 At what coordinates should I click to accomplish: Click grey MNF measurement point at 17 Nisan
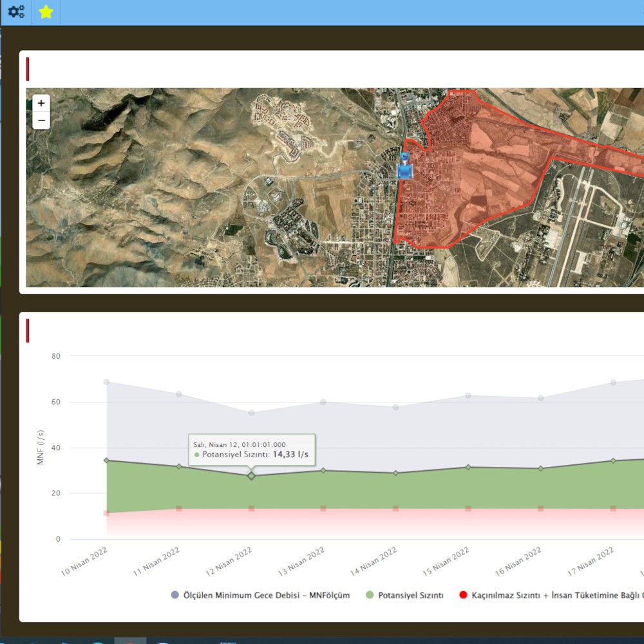click(x=613, y=383)
